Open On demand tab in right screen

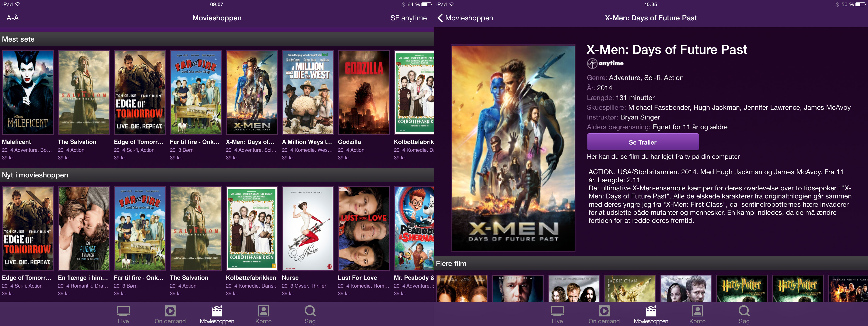point(604,315)
